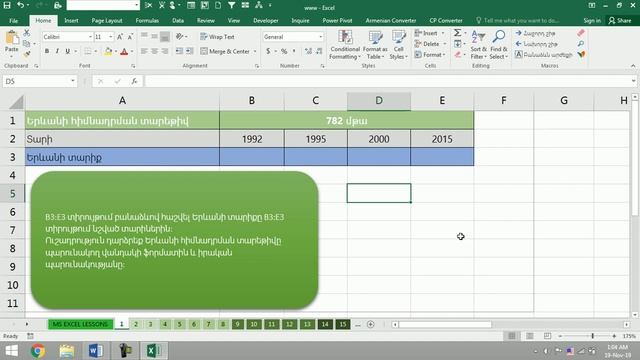Add a new sheet with plus button
The height and width of the screenshot is (360, 640).
371,324
